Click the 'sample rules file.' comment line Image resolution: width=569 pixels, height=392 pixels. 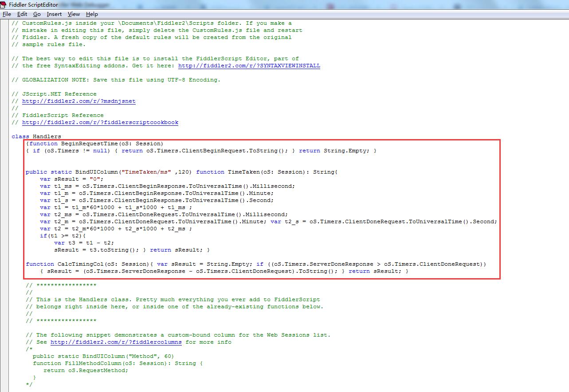(x=48, y=44)
